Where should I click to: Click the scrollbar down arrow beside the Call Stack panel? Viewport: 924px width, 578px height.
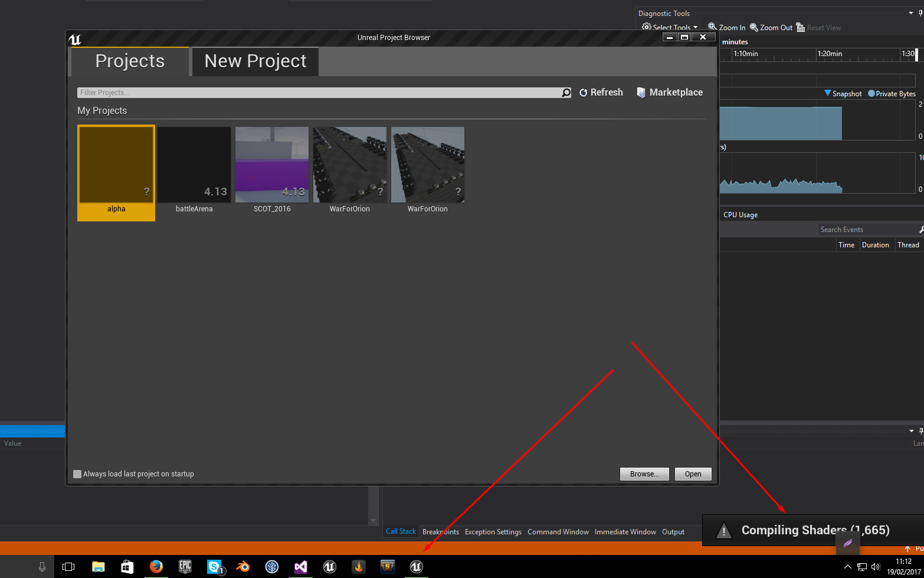point(373,521)
